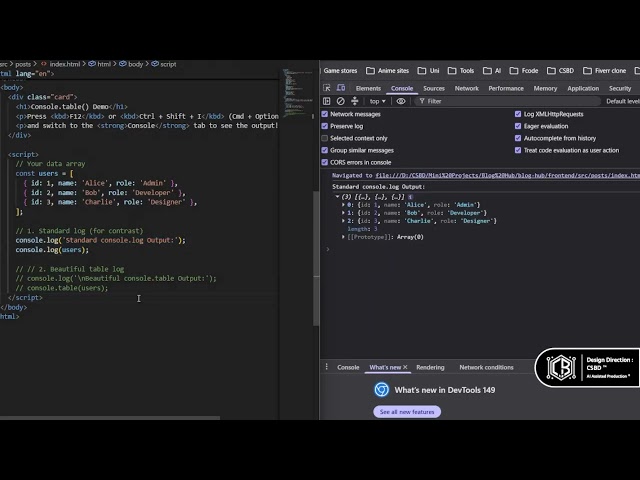Viewport: 640px width, 480px height.
Task: Click the code minimap in the editor
Action: tap(296, 93)
